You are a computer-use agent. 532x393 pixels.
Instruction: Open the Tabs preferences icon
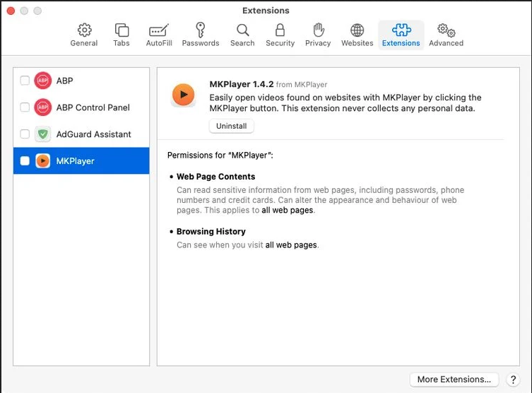coord(122,30)
